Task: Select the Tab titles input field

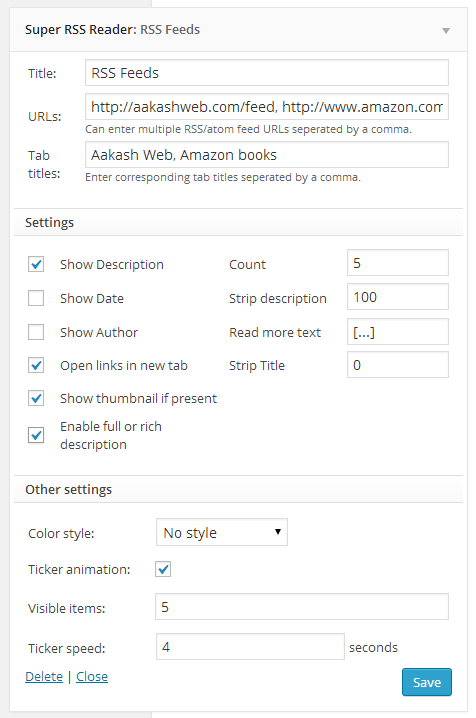Action: pos(267,155)
